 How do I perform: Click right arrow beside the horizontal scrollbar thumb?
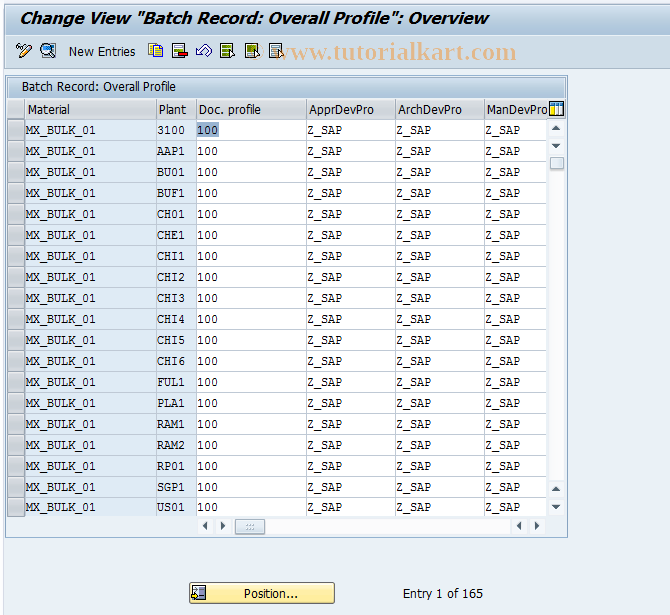pyautogui.click(x=223, y=526)
